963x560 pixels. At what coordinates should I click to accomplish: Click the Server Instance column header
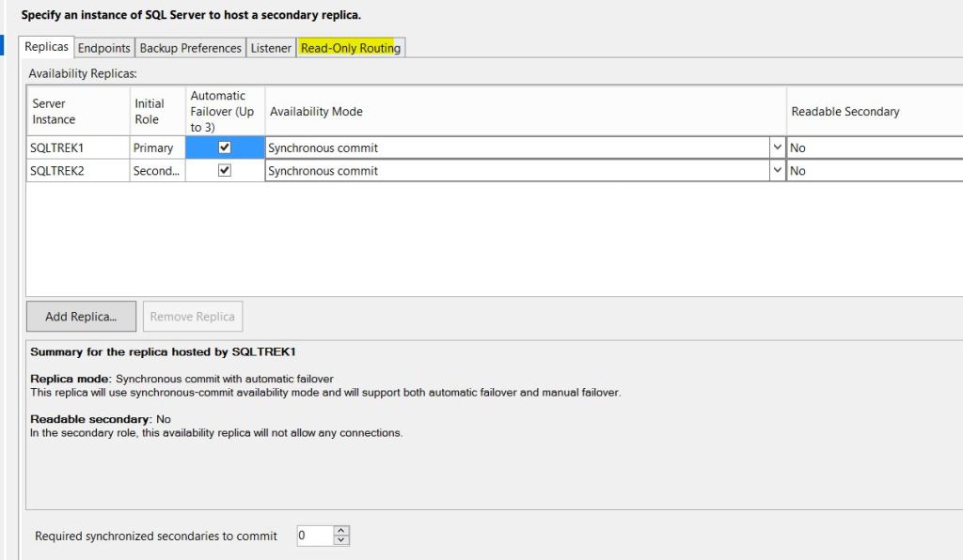[77, 111]
